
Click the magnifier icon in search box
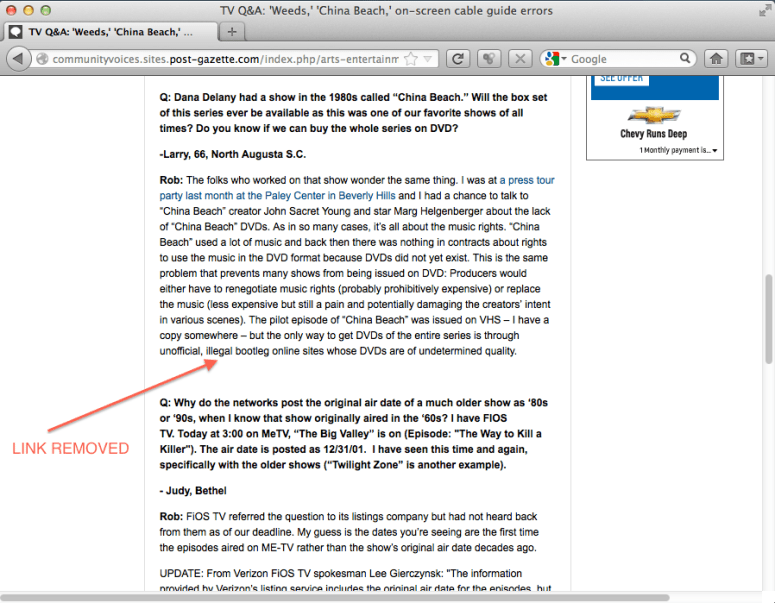[685, 59]
